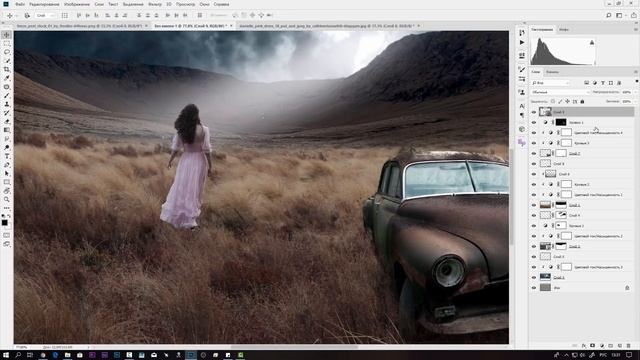
Task: Open the blend mode dropdown
Action: [x=560, y=92]
